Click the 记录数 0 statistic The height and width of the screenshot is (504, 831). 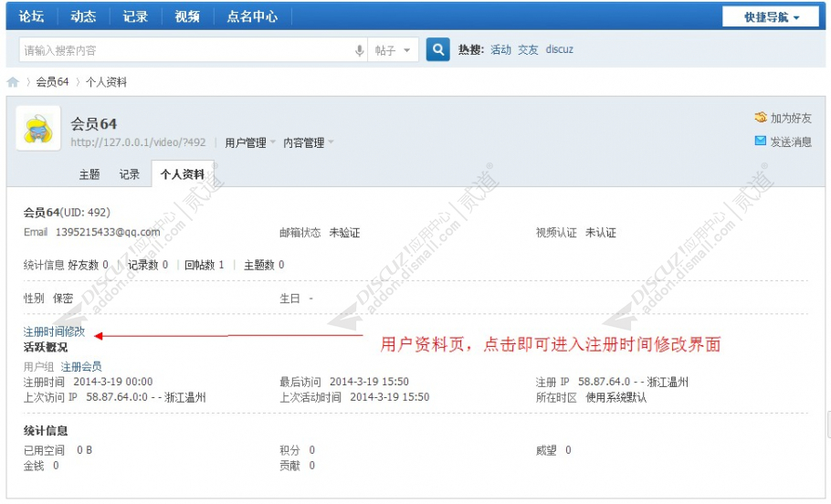[148, 265]
